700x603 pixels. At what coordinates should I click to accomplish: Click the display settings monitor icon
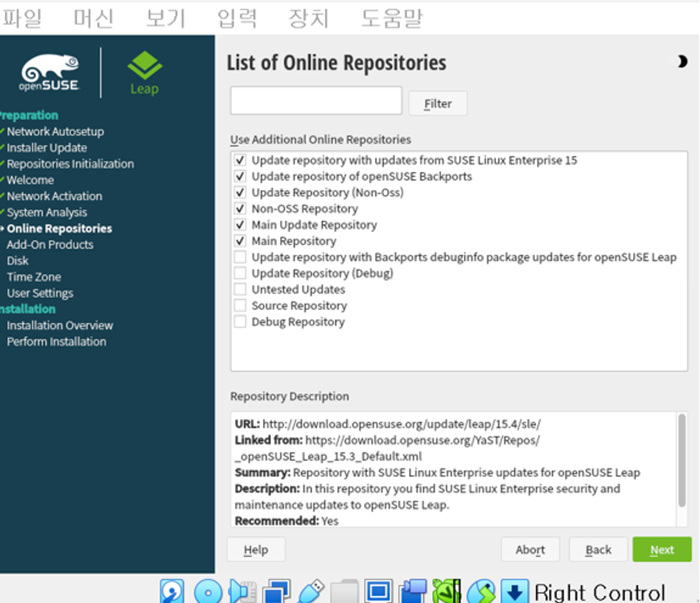click(x=379, y=591)
